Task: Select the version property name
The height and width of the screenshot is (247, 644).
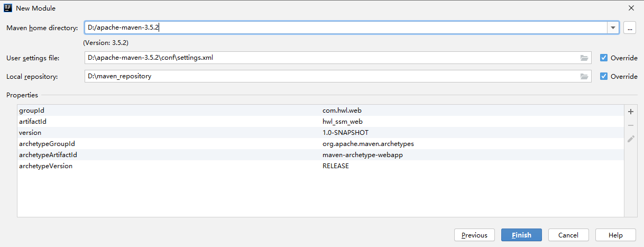Action: pos(30,132)
